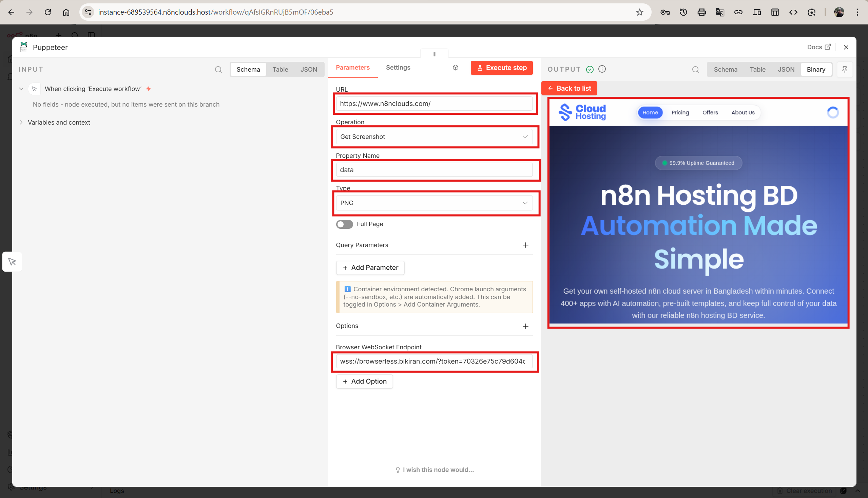Image resolution: width=868 pixels, height=498 pixels.
Task: Click the Execute step button
Action: click(501, 68)
